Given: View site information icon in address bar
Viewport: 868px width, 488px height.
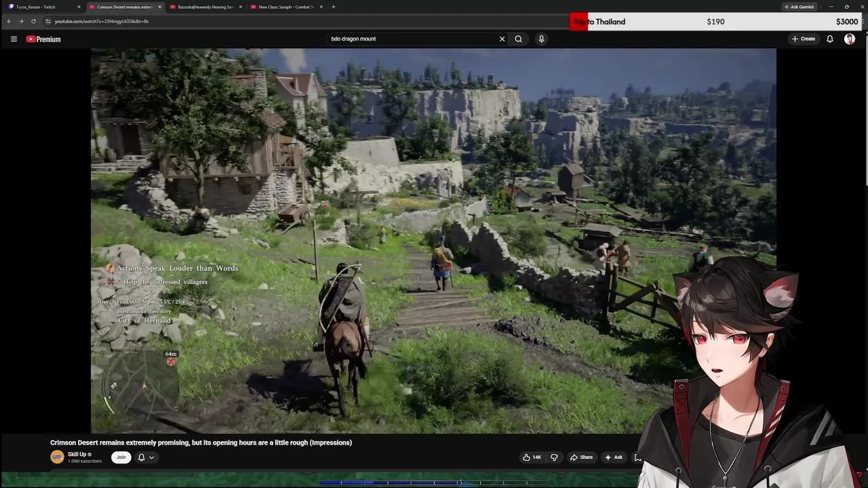Looking at the screenshot, I should point(48,21).
